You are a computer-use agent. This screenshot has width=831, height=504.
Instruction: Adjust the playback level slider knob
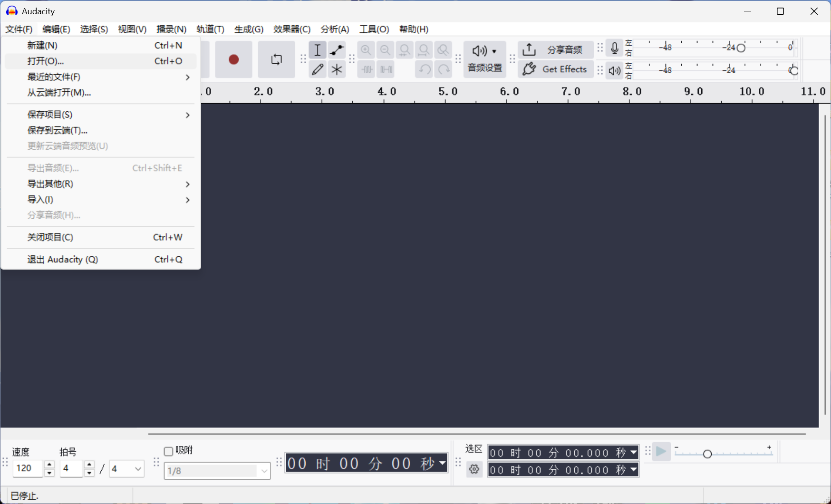coord(793,71)
